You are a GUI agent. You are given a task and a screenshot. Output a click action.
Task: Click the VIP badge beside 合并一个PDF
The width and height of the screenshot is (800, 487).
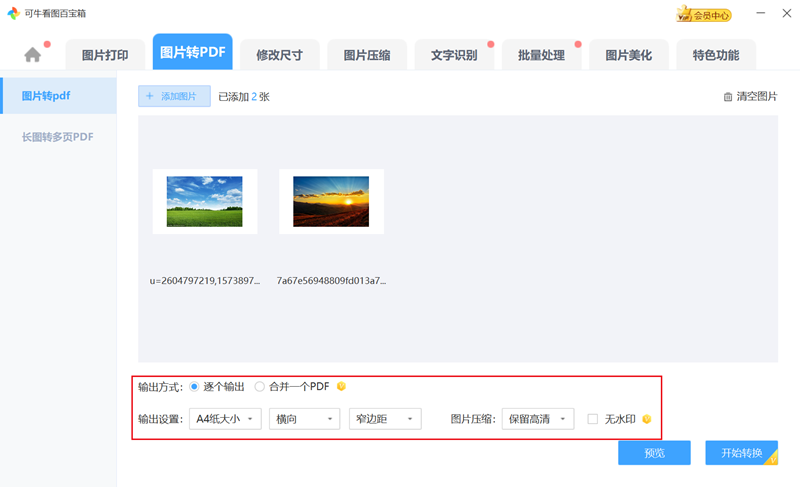[341, 387]
